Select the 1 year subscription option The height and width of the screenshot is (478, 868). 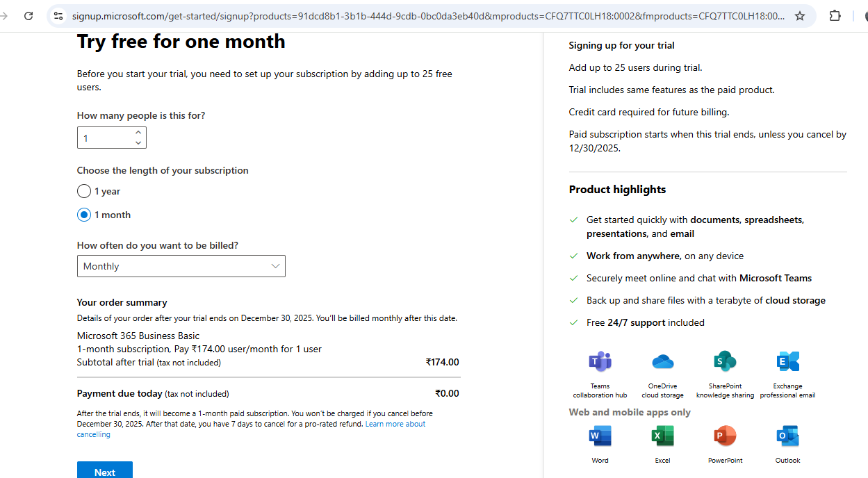click(x=84, y=191)
